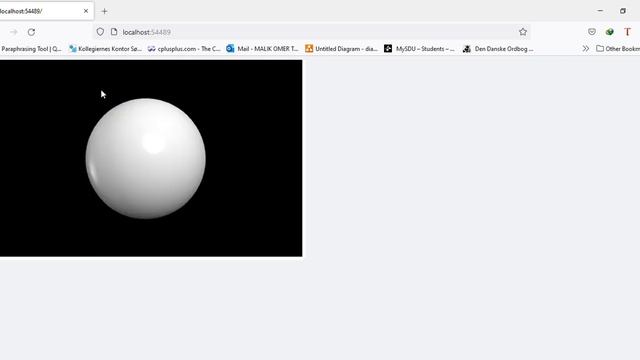The height and width of the screenshot is (360, 640).
Task: Open the MySDU - Students bookmark
Action: tap(420, 49)
